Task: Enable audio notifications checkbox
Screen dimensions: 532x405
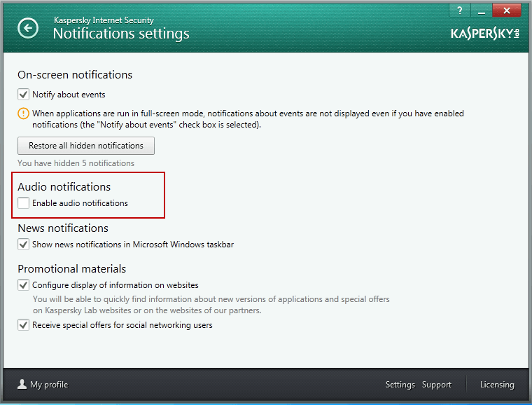Action: click(x=23, y=203)
